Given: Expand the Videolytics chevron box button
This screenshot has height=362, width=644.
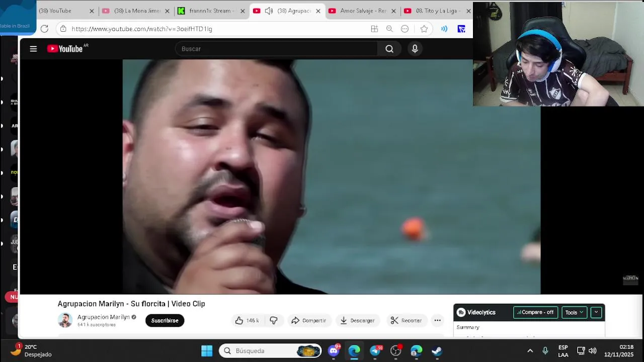Looking at the screenshot, I should point(596,312).
